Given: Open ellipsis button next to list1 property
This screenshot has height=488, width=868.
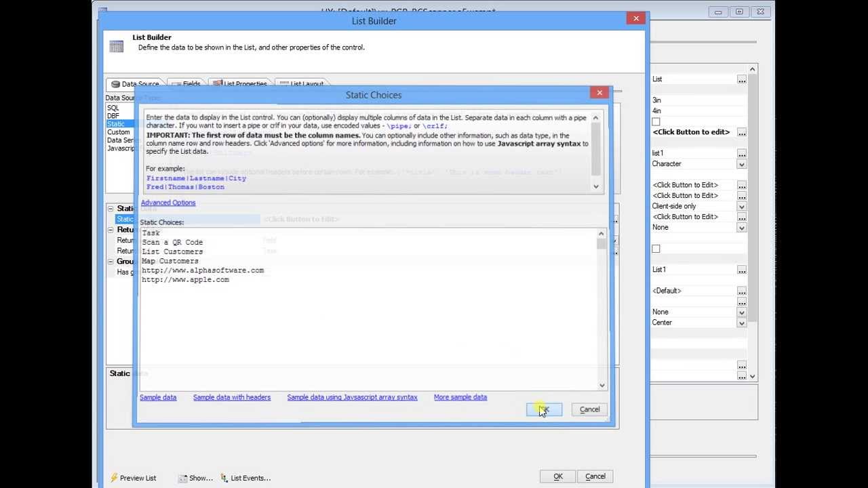Looking at the screenshot, I should [742, 153].
